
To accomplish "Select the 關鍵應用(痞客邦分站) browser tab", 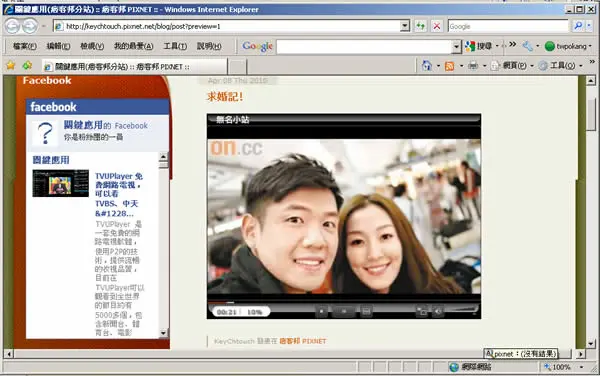I will (134, 67).
